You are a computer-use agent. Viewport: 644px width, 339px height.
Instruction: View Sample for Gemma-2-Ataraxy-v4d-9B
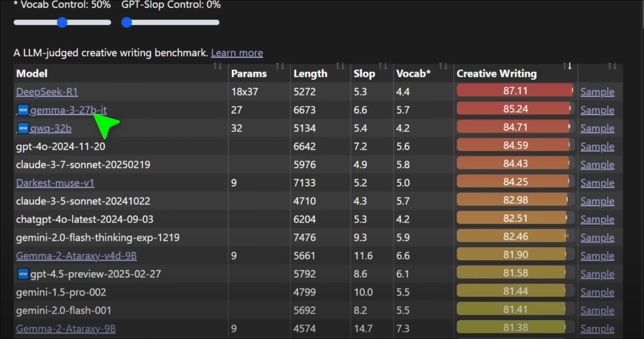pos(597,256)
